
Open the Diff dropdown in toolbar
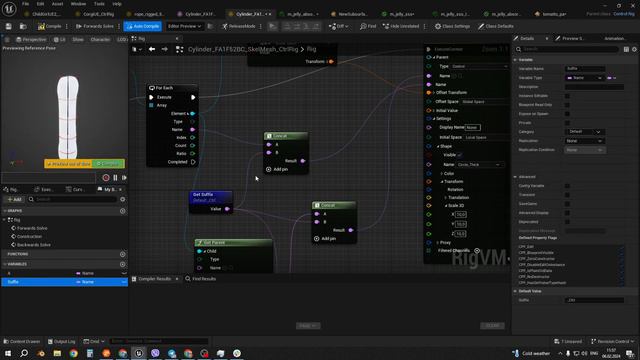tap(338, 26)
